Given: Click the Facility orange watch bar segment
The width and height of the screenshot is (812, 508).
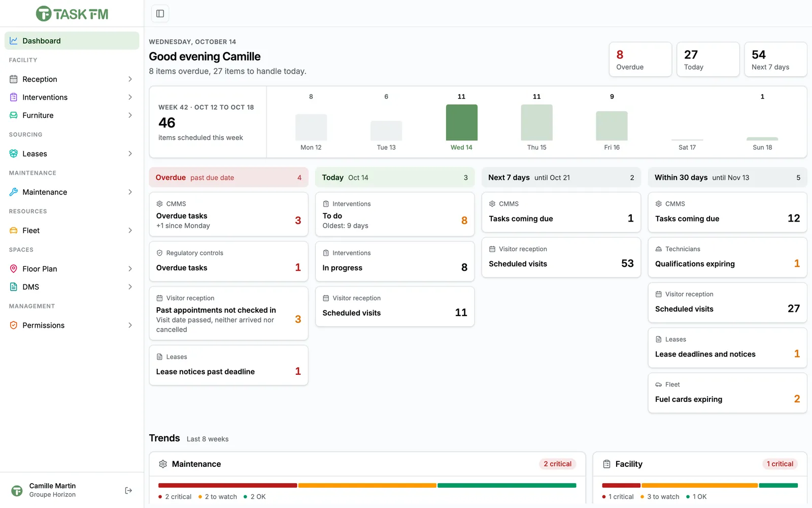Looking at the screenshot, I should [x=700, y=486].
